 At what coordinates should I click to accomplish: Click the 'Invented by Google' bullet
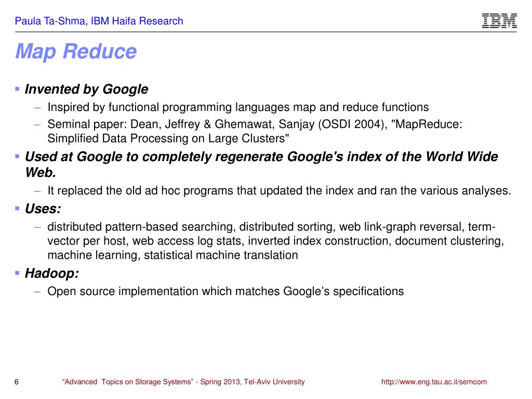tap(86, 89)
